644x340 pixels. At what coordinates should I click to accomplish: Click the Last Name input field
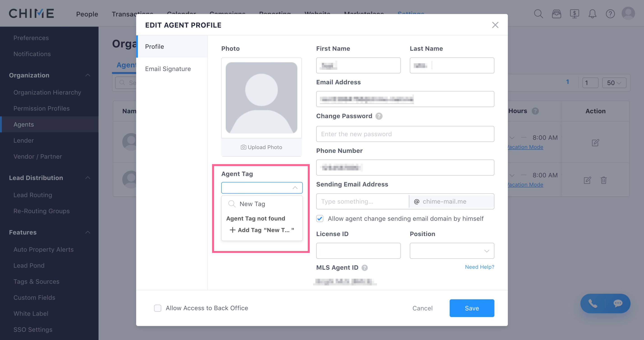tap(452, 66)
